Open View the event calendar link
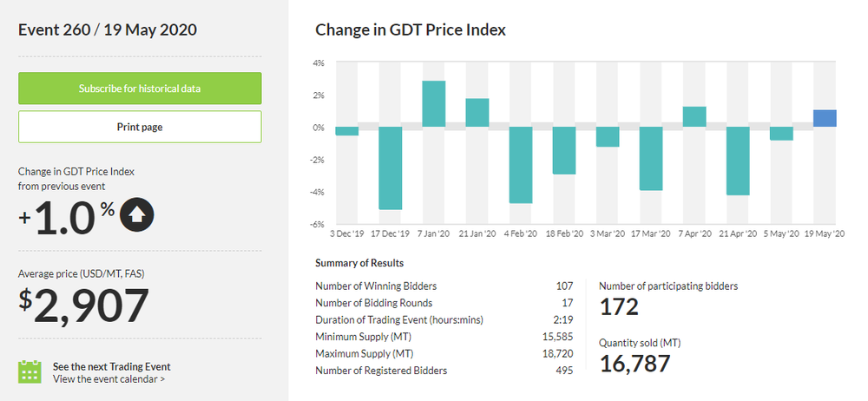This screenshot has height=401, width=868. click(108, 378)
